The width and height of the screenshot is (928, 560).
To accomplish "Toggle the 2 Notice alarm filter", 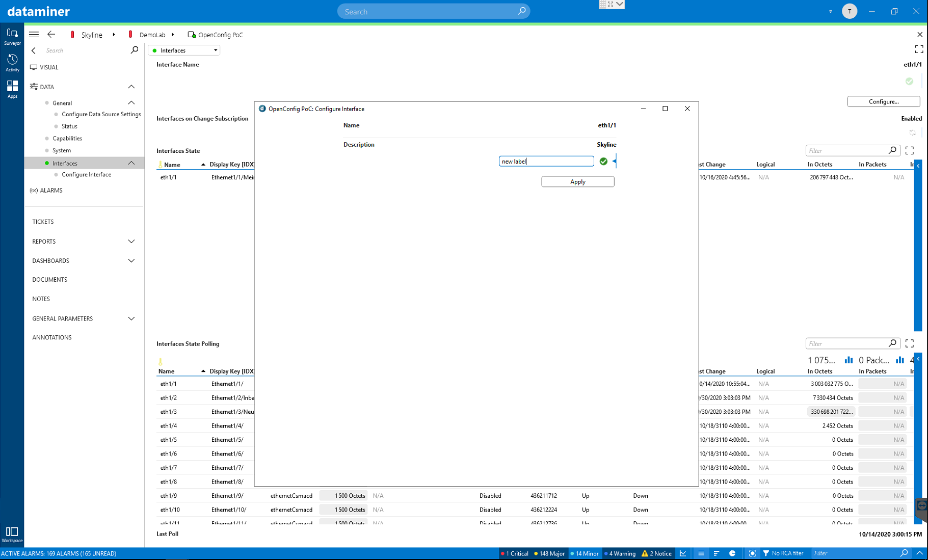I will [656, 553].
